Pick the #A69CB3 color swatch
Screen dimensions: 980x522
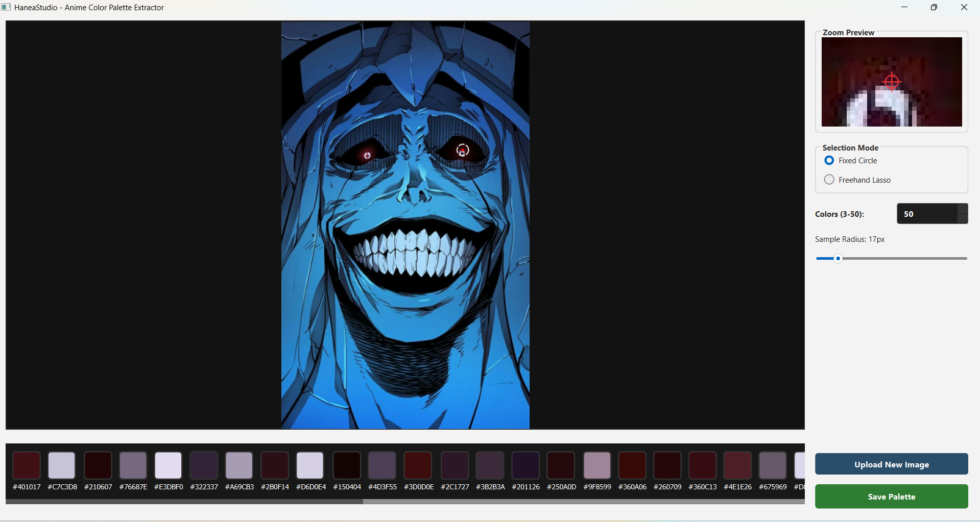pyautogui.click(x=239, y=465)
